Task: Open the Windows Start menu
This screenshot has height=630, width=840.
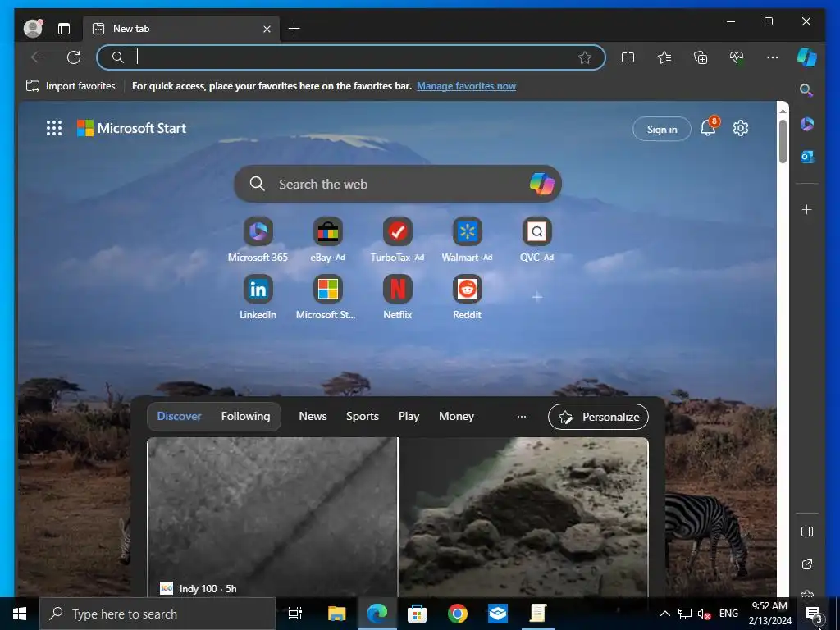Action: pyautogui.click(x=20, y=614)
